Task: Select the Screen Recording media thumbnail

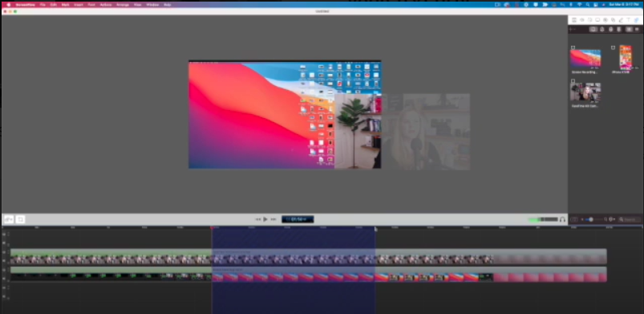Action: (585, 58)
